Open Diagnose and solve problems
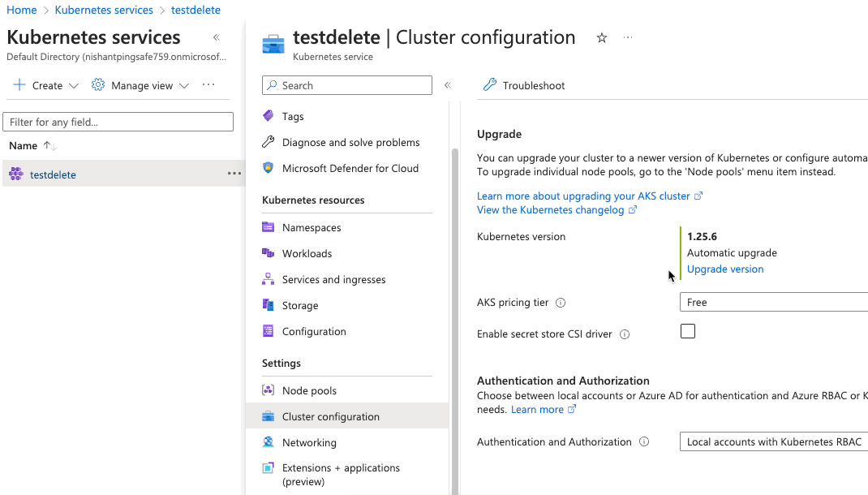 (350, 142)
